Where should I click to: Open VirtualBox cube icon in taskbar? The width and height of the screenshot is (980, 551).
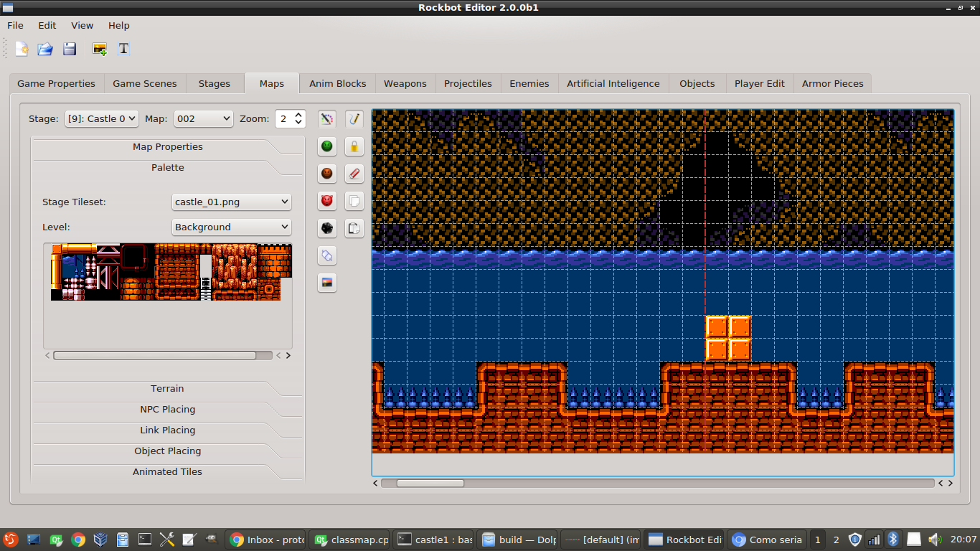100,540
